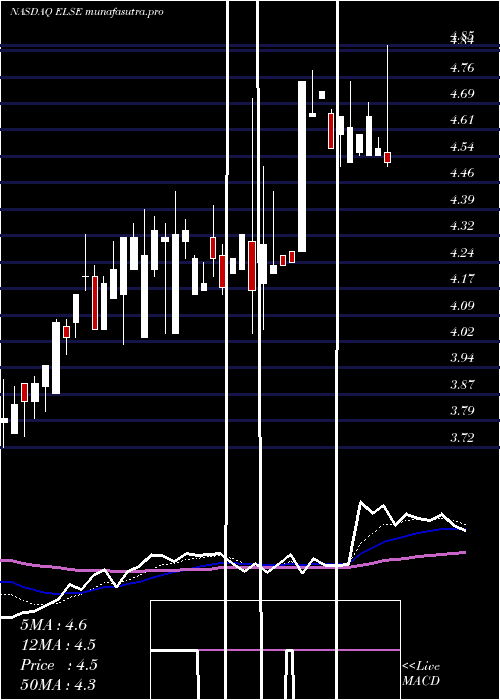Click the 4.32 price axis label
This screenshot has height=700, width=500.
[x=462, y=226]
